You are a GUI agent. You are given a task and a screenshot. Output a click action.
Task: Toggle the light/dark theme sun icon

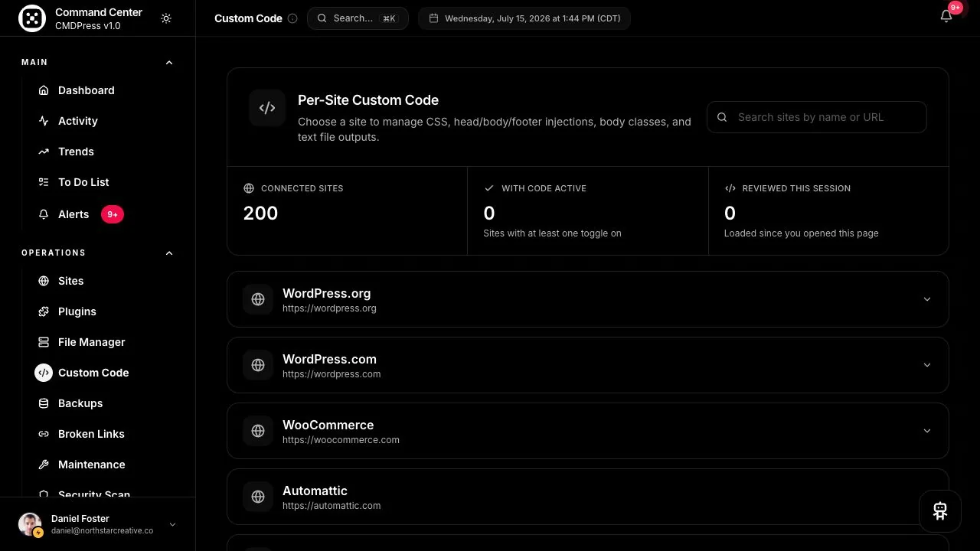166,18
